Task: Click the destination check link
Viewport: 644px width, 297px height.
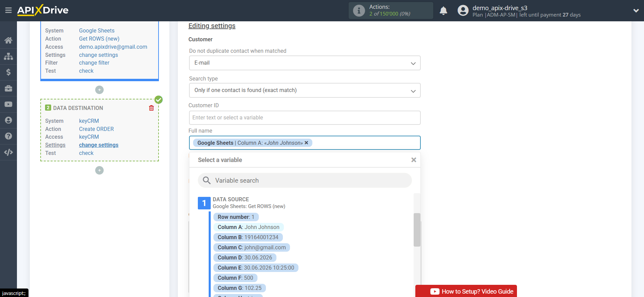Action: pyautogui.click(x=86, y=153)
